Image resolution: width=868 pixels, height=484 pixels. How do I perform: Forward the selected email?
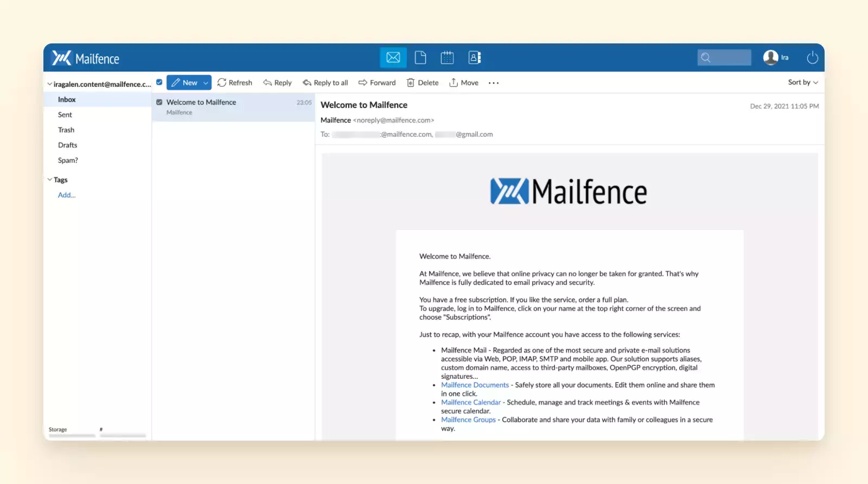point(377,82)
